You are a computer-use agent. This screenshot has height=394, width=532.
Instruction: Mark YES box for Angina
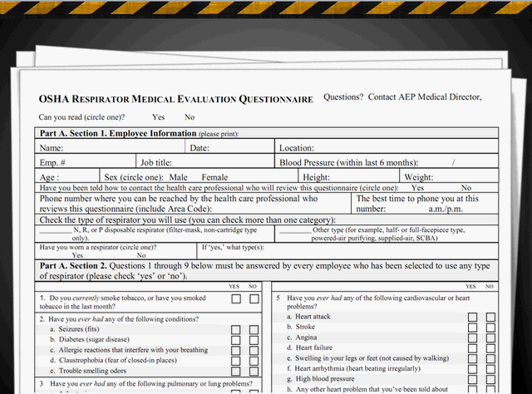point(472,337)
